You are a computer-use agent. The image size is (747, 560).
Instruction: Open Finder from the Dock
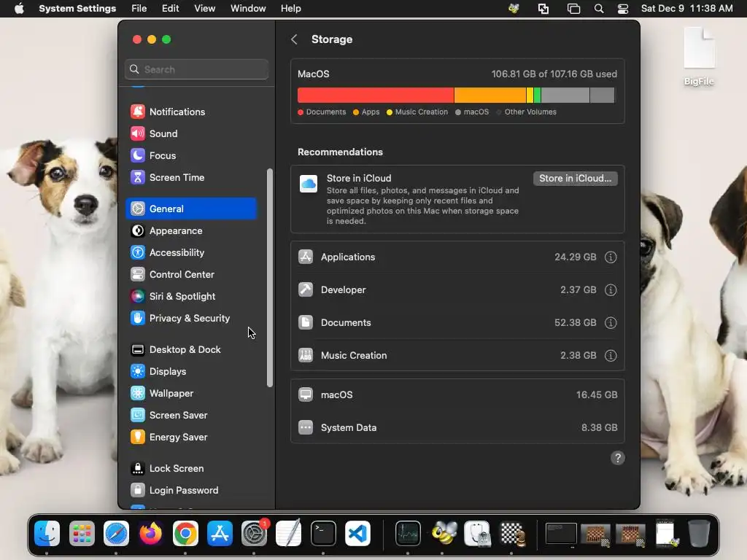[x=47, y=533]
